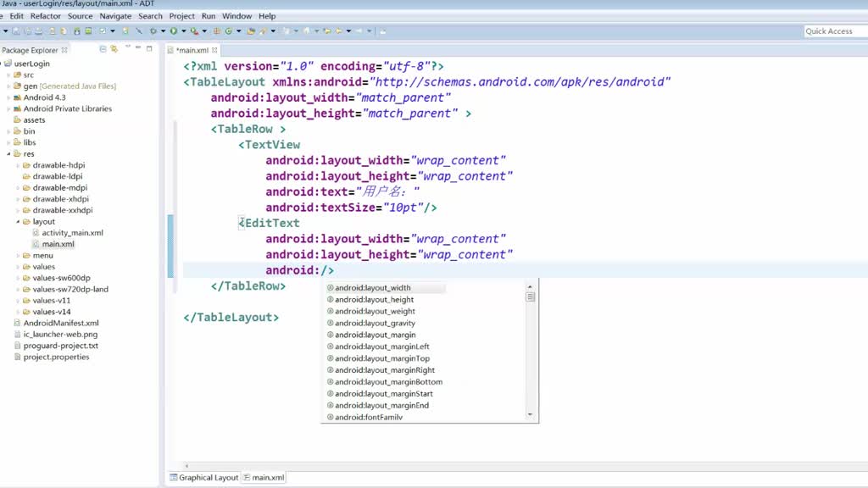Click the Debug bug icon

(153, 31)
